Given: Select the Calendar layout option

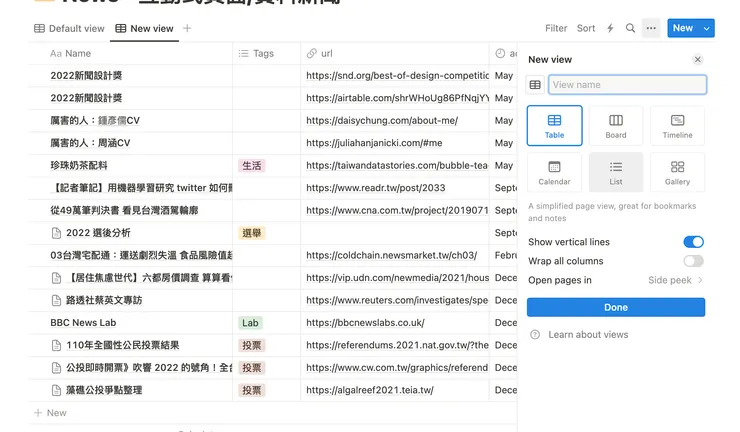Looking at the screenshot, I should pos(555,172).
